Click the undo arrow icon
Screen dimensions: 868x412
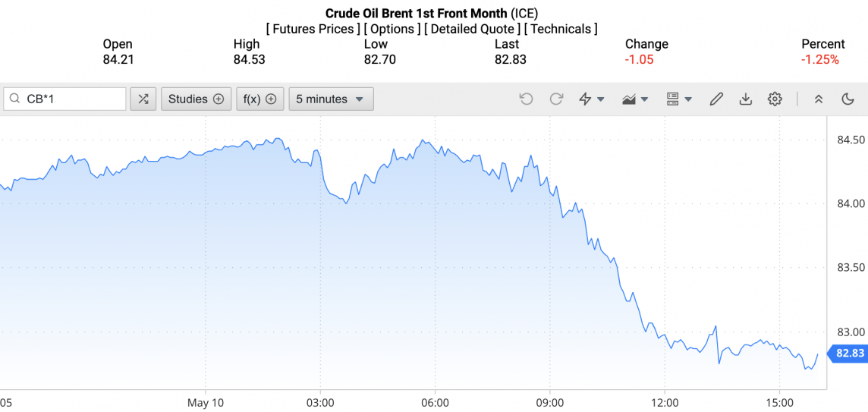coord(526,99)
